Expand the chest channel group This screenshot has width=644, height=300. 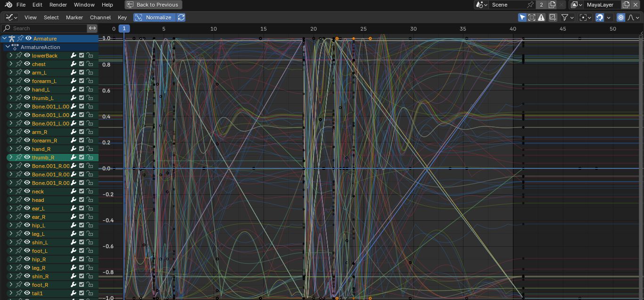pos(11,64)
